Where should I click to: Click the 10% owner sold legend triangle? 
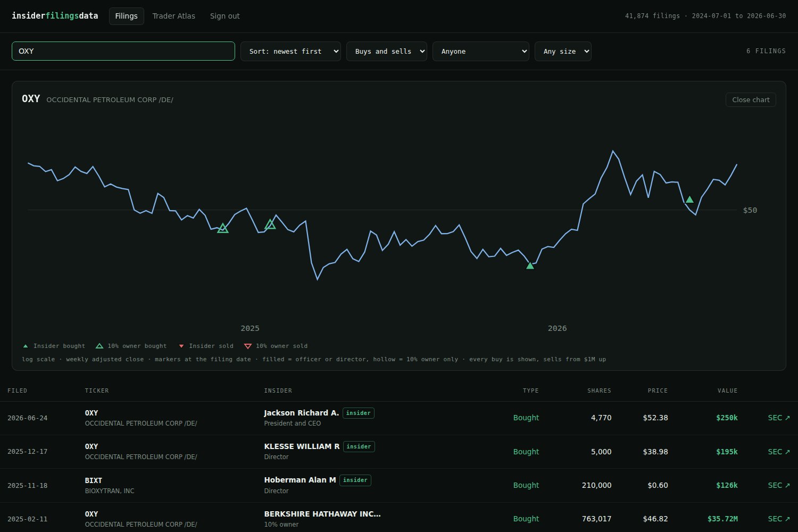[248, 346]
